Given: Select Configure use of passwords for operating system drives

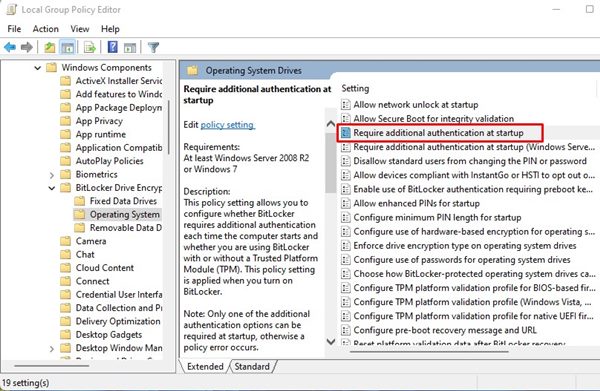Looking at the screenshot, I should (x=462, y=260).
